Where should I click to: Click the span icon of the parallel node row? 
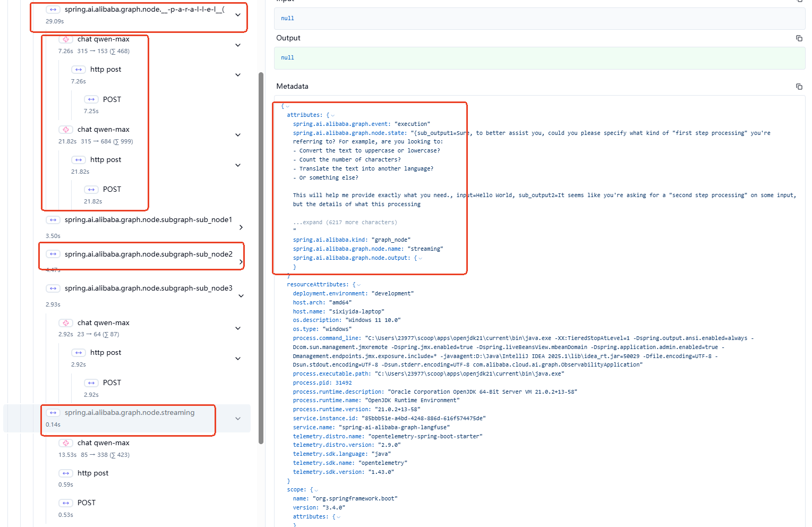pyautogui.click(x=53, y=10)
